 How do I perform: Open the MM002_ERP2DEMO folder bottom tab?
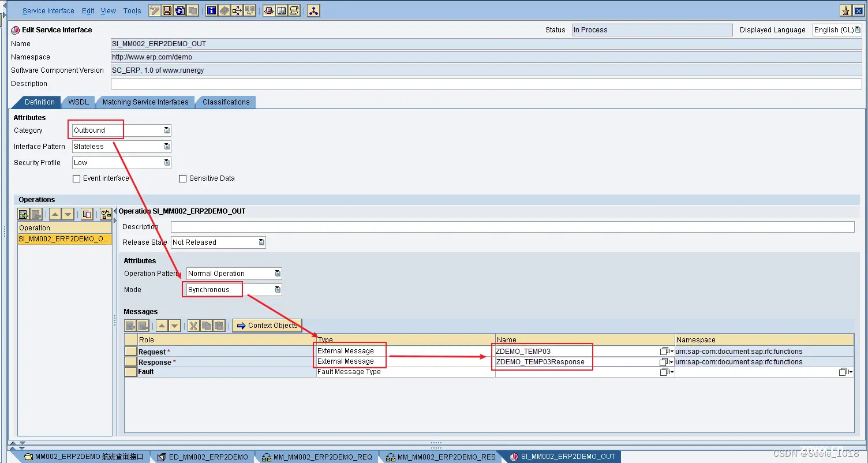point(83,457)
